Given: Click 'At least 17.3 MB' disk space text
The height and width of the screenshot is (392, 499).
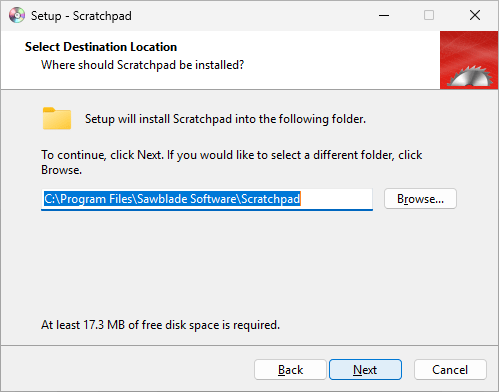Looking at the screenshot, I should coord(160,325).
